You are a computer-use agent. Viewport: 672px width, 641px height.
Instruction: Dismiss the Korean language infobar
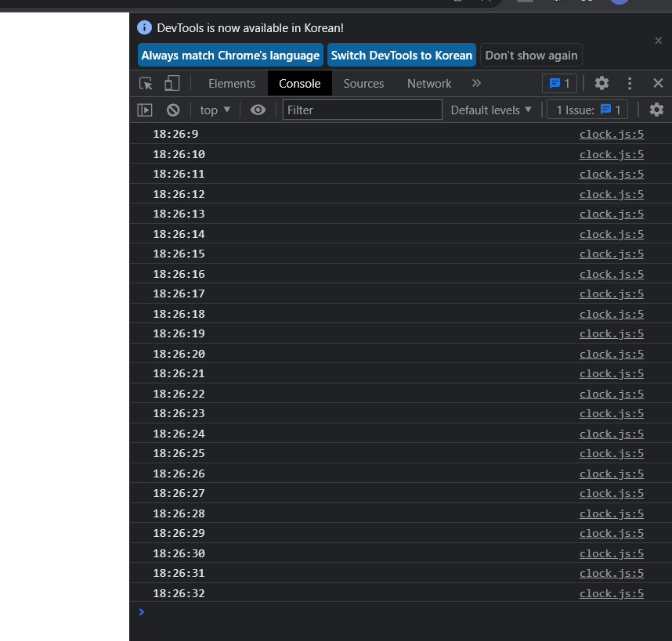[658, 41]
